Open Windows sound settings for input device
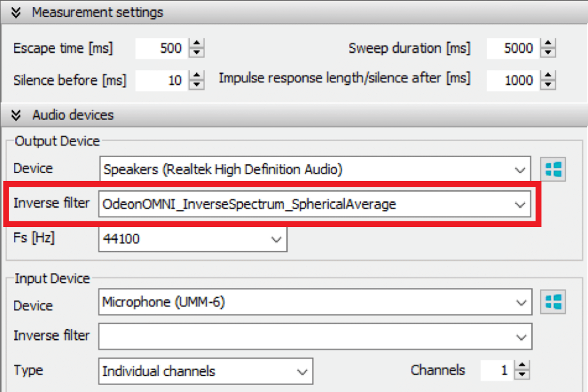 click(x=553, y=302)
